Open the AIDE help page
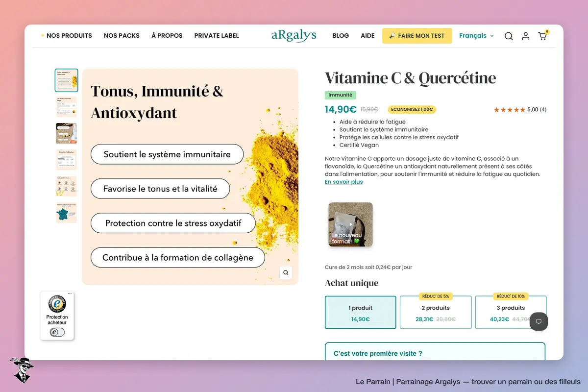The height and width of the screenshot is (392, 588). pyautogui.click(x=367, y=36)
